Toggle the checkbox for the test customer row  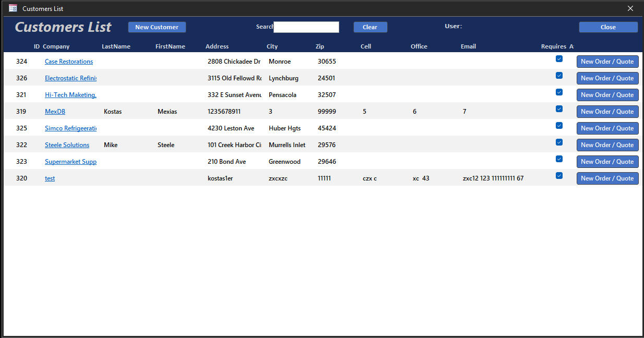559,176
